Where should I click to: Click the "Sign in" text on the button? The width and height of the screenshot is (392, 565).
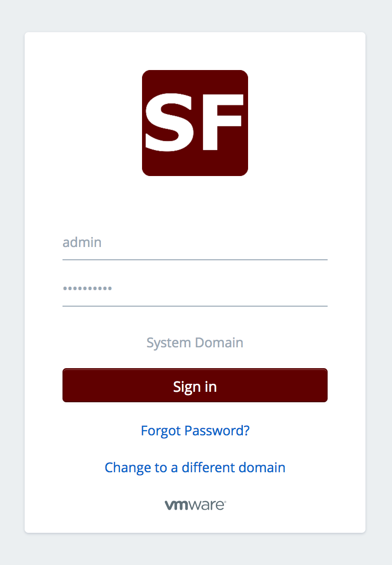tap(195, 387)
